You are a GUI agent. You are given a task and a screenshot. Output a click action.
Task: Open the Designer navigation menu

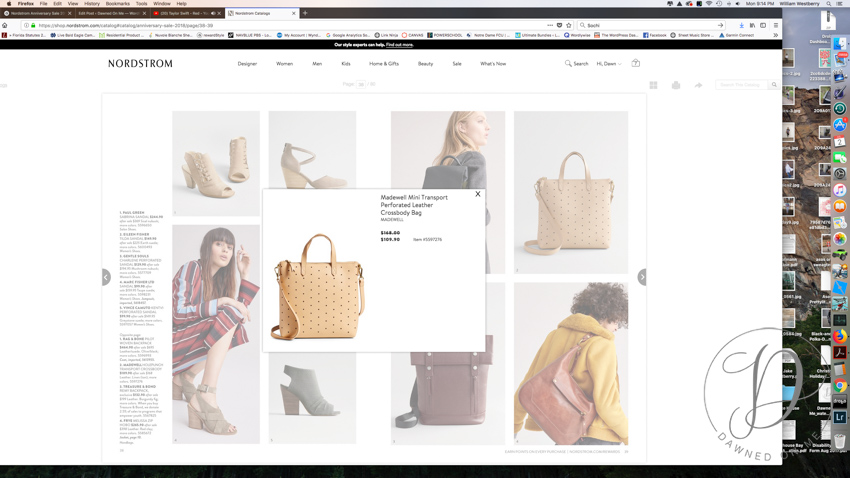point(247,63)
